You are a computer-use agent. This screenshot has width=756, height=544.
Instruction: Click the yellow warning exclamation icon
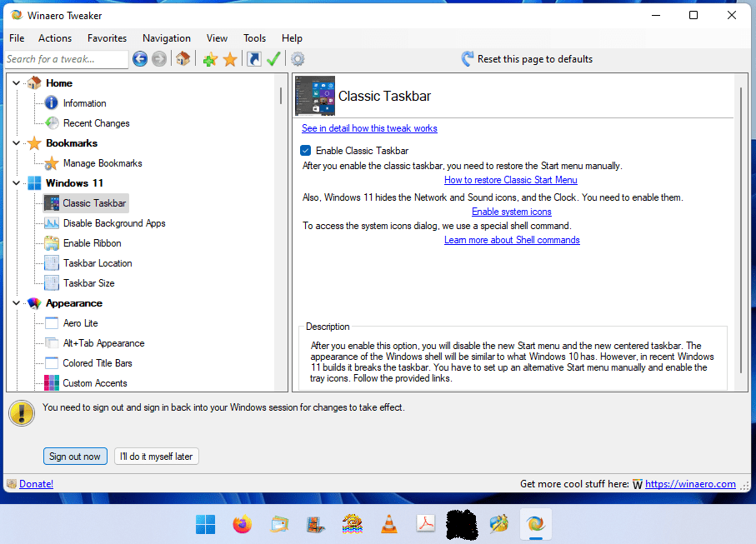click(x=22, y=413)
